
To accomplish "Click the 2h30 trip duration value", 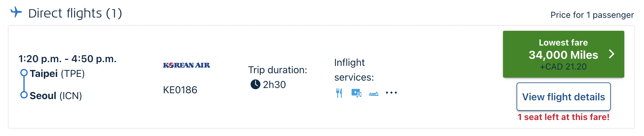I will [x=274, y=84].
